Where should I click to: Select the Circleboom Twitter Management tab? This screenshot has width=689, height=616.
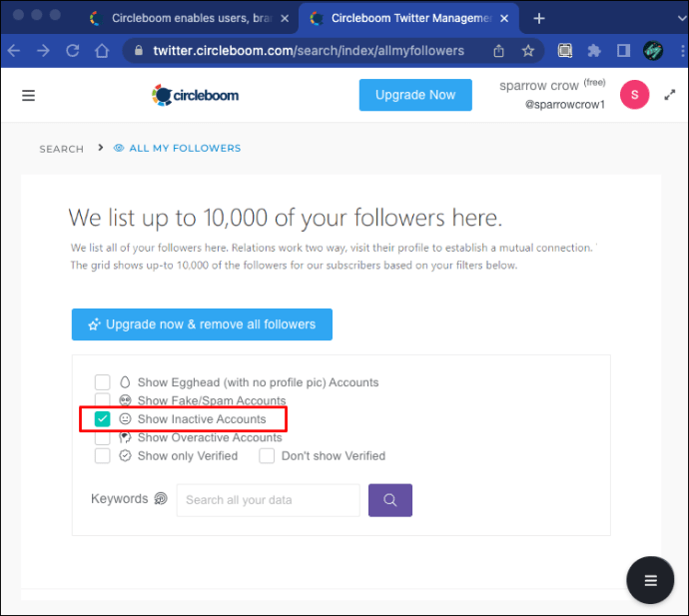point(408,18)
